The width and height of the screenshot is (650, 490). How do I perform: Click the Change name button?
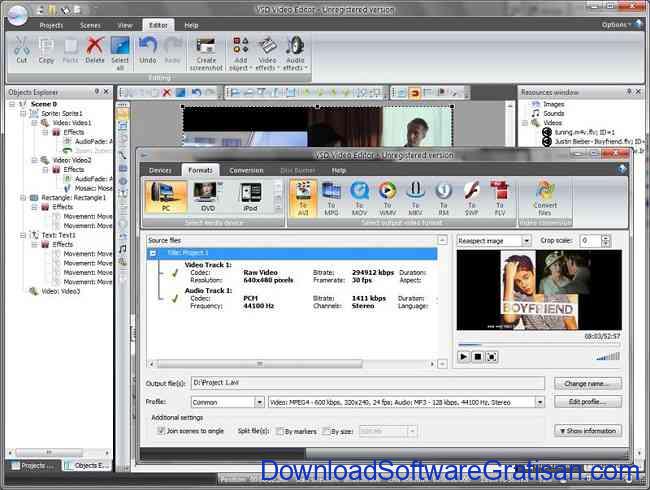coord(588,383)
